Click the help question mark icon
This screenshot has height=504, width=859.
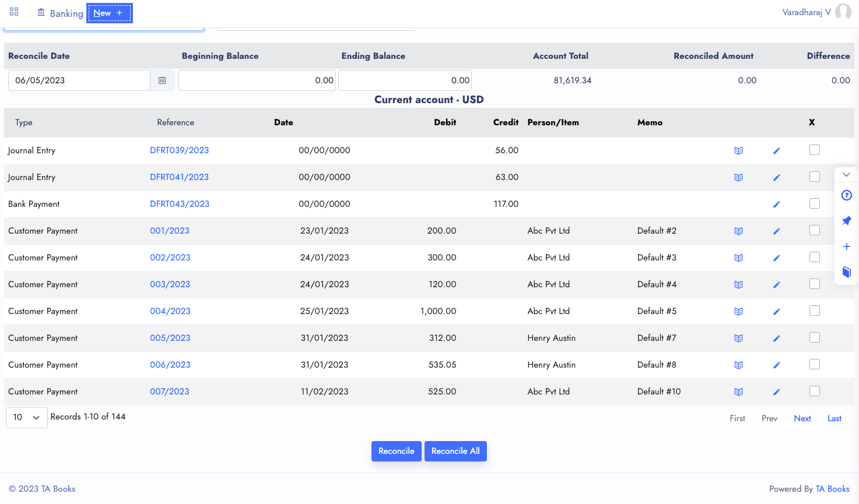coord(847,195)
